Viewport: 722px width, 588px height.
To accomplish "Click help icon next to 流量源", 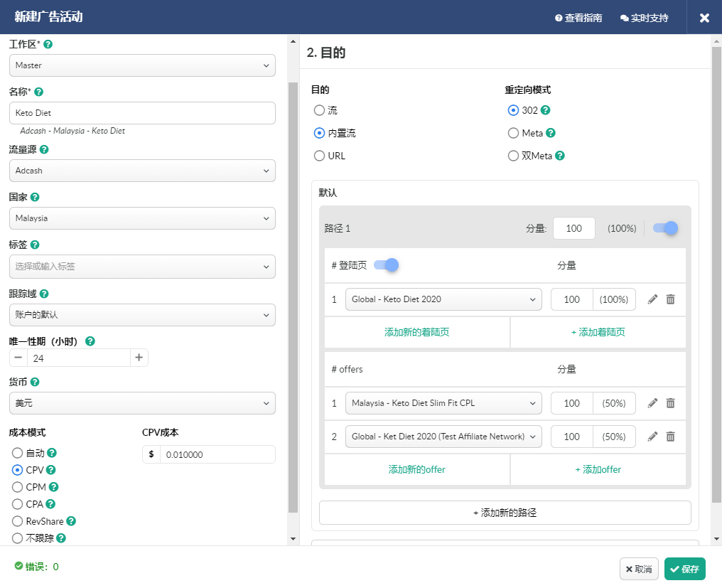I will point(44,150).
